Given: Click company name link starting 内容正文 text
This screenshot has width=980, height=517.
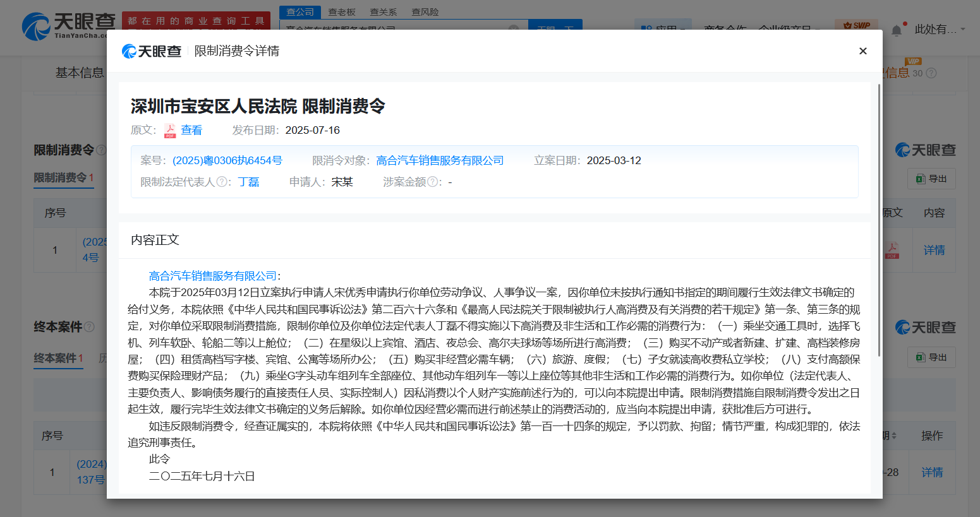Looking at the screenshot, I should [213, 276].
